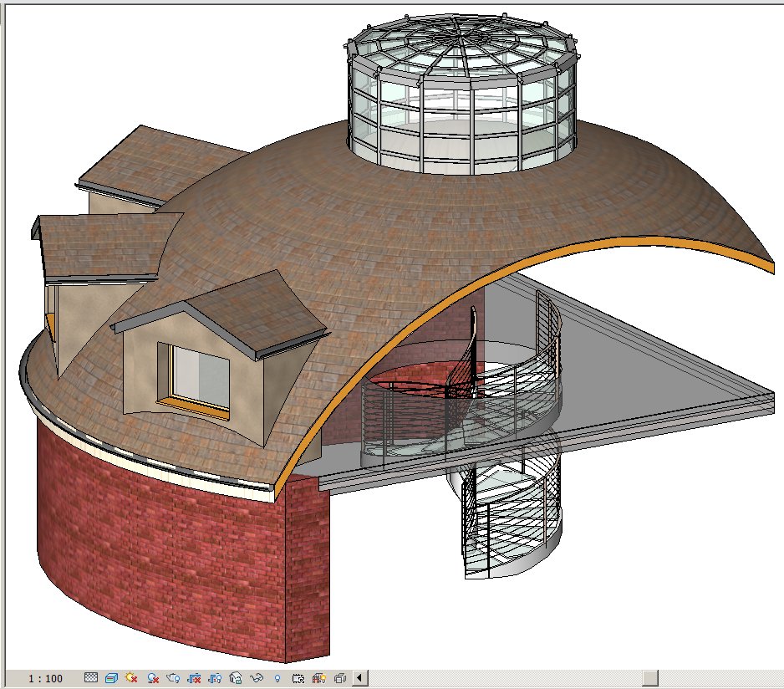Click the Highlight Displacement Sets icon

[x=340, y=678]
